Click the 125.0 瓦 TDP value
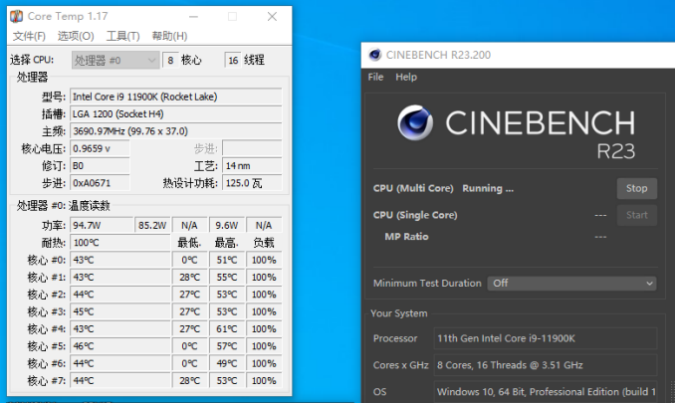Image resolution: width=676 pixels, height=404 pixels. click(x=252, y=183)
